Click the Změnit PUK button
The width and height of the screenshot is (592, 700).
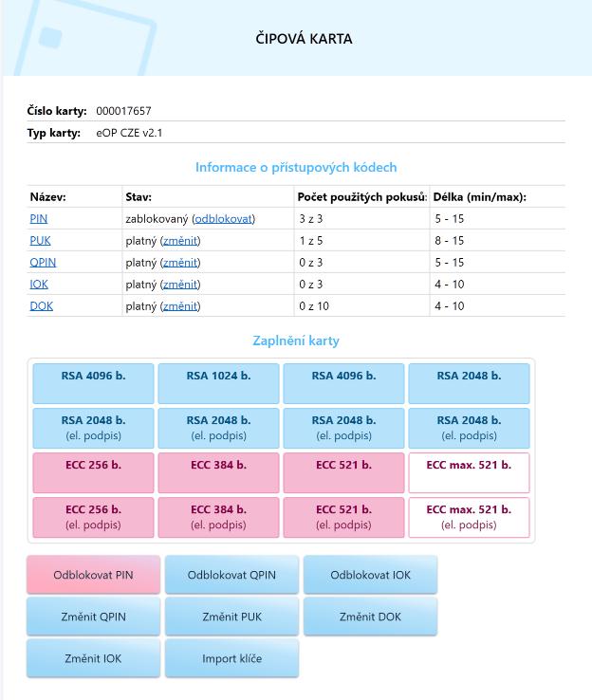pyautogui.click(x=231, y=617)
